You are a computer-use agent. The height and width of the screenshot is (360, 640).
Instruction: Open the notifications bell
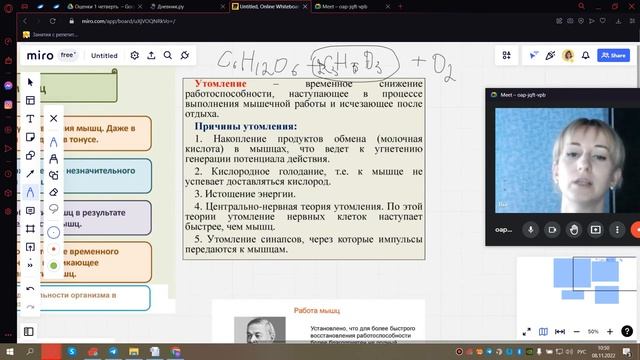click(586, 55)
